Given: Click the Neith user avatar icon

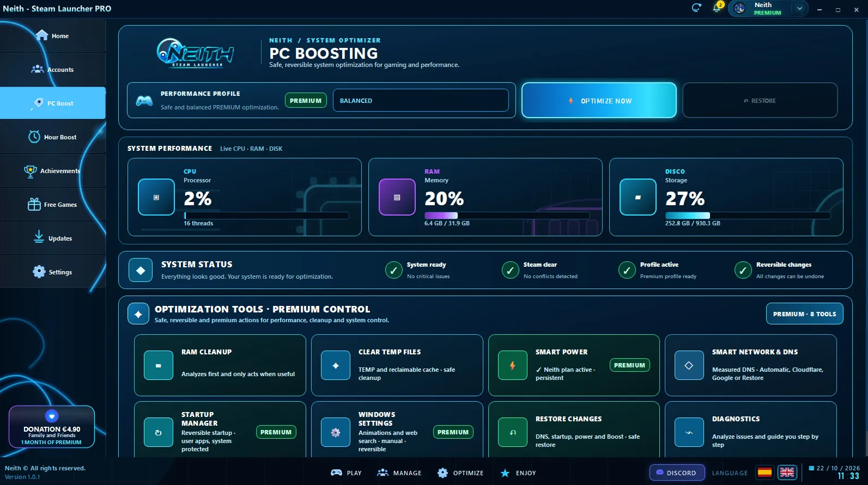Looking at the screenshot, I should tap(739, 8).
